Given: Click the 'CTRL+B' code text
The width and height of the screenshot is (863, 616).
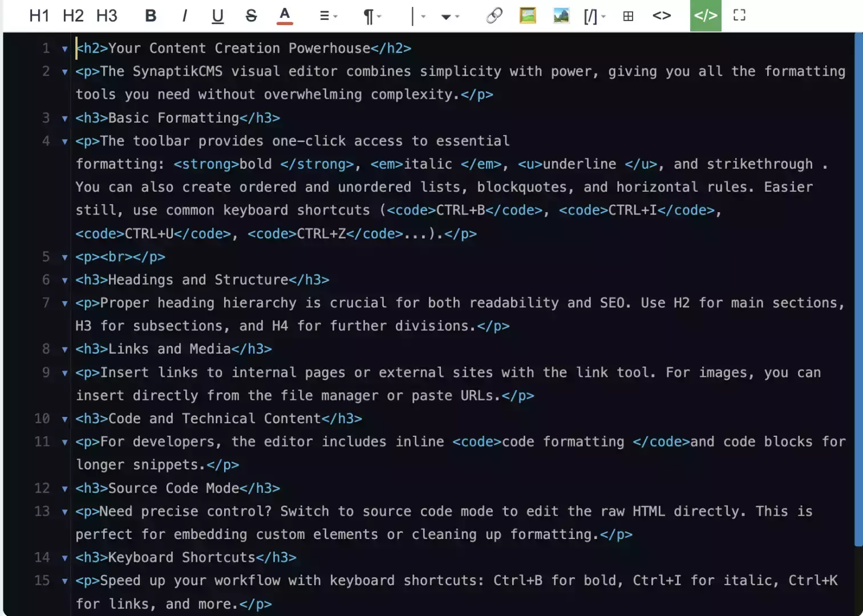Looking at the screenshot, I should (x=461, y=210).
